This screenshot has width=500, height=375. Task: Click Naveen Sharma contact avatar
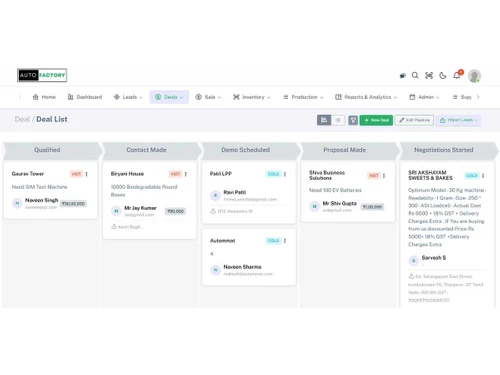215,270
